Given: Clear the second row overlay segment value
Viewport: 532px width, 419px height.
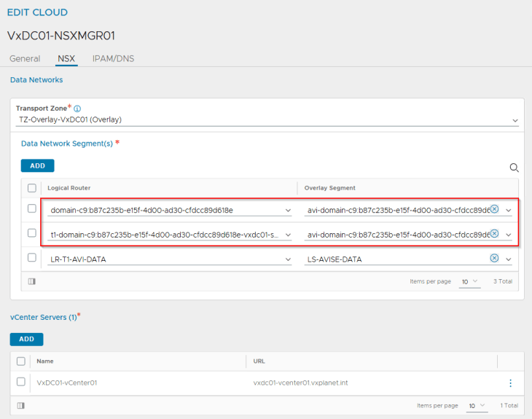Looking at the screenshot, I should coord(494,234).
